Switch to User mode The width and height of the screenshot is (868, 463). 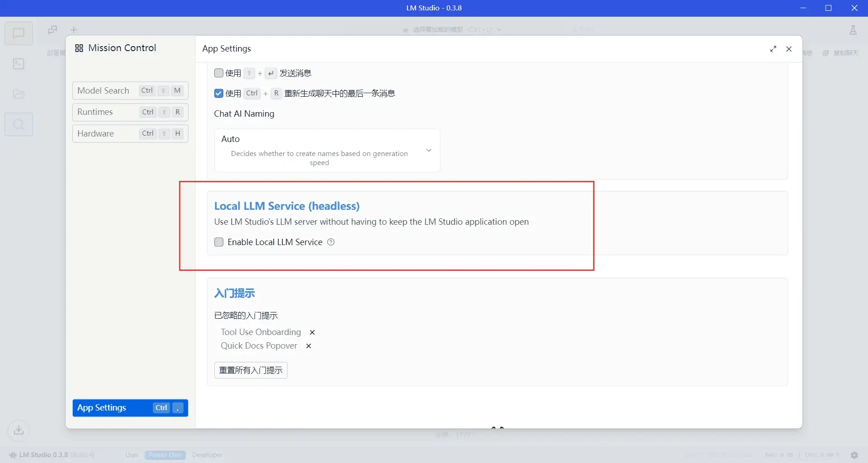tap(132, 455)
